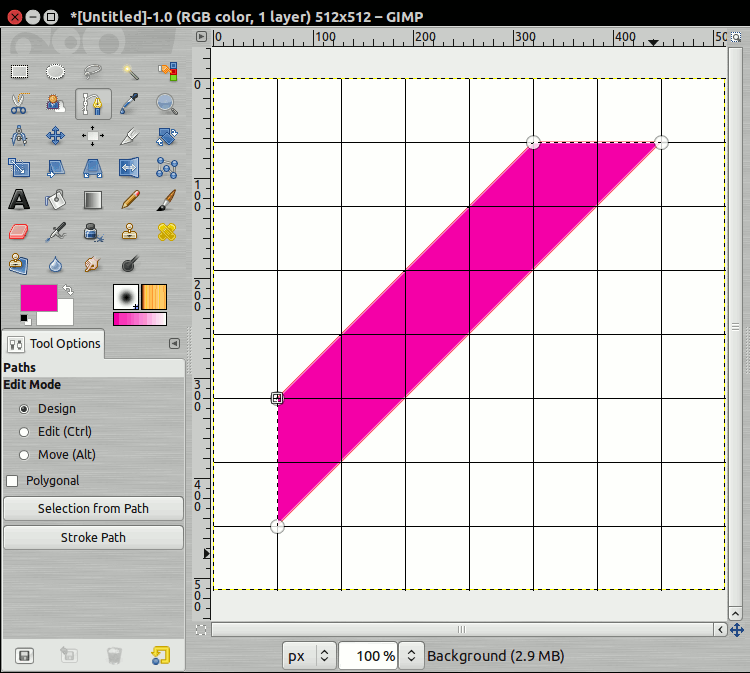This screenshot has width=750, height=673.
Task: Select the Perspective tool
Action: pyautogui.click(x=93, y=168)
